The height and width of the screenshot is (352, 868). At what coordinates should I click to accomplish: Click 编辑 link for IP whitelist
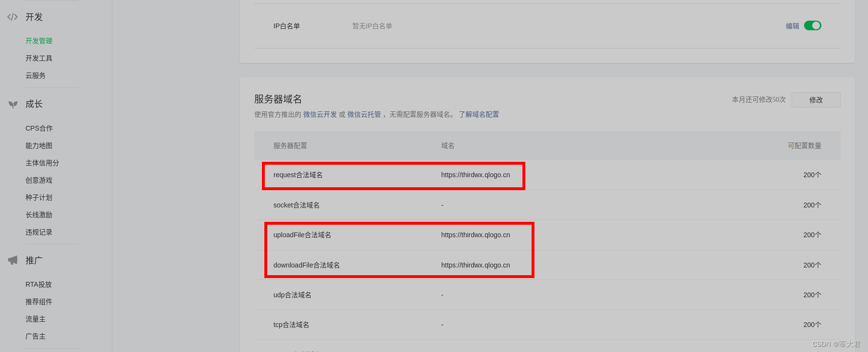pos(793,26)
